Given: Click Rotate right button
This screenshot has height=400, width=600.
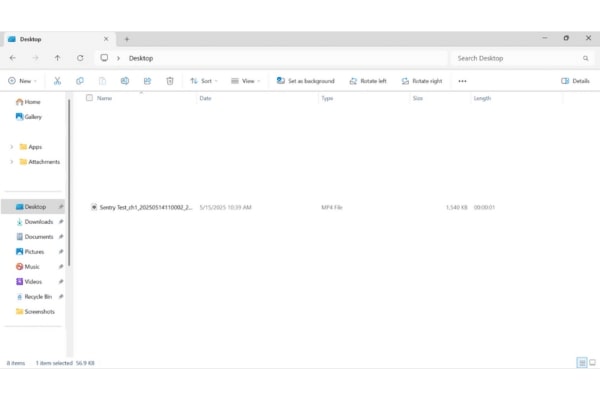Looking at the screenshot, I should [x=422, y=81].
